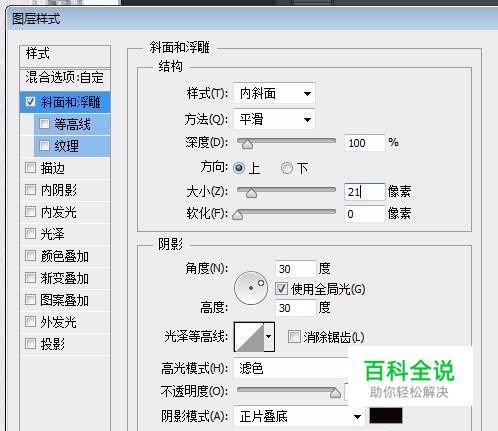Expand the 光泽等高线 contour picker arrow
Viewport: 498px width, 431px height.
(x=269, y=337)
